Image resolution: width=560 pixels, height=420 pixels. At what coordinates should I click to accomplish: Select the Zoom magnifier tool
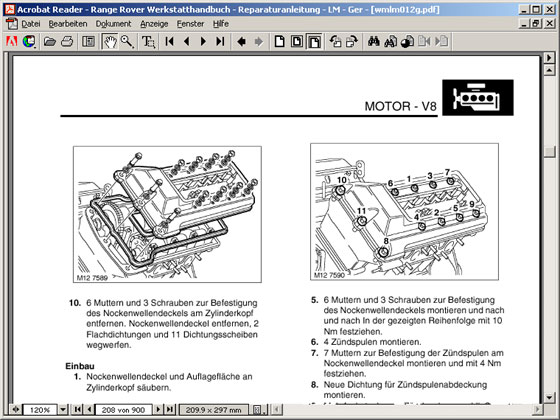tap(127, 42)
